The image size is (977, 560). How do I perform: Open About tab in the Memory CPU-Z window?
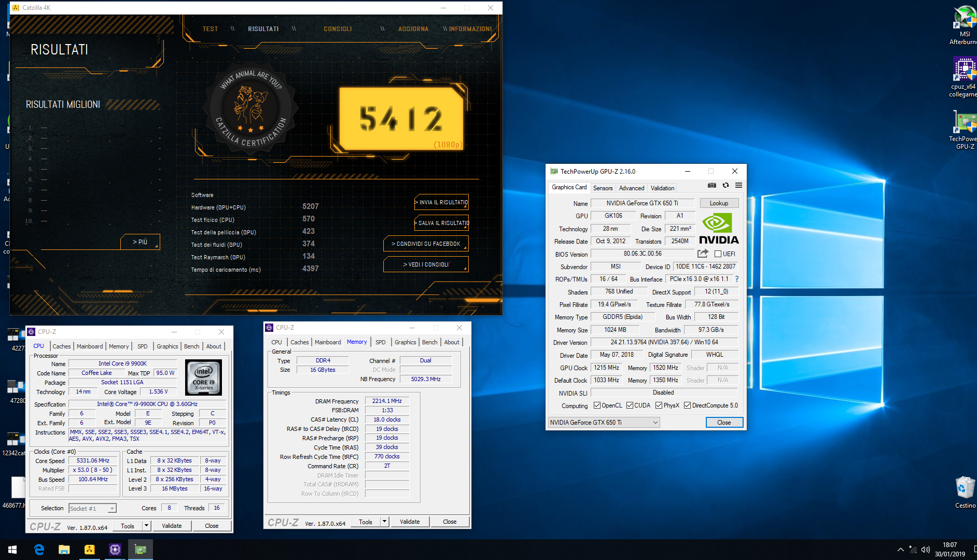[451, 342]
